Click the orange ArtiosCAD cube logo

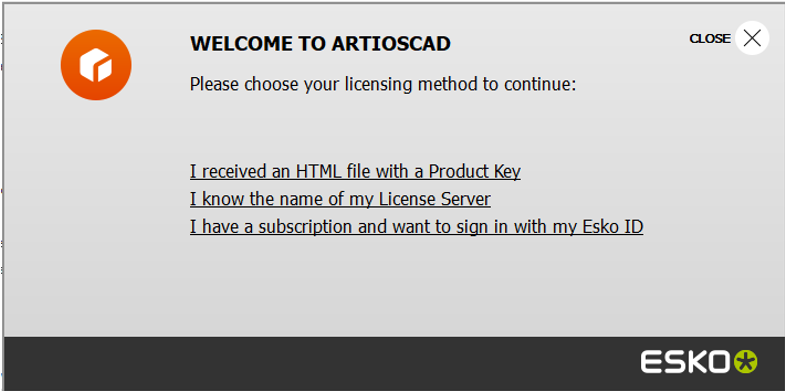(x=96, y=65)
